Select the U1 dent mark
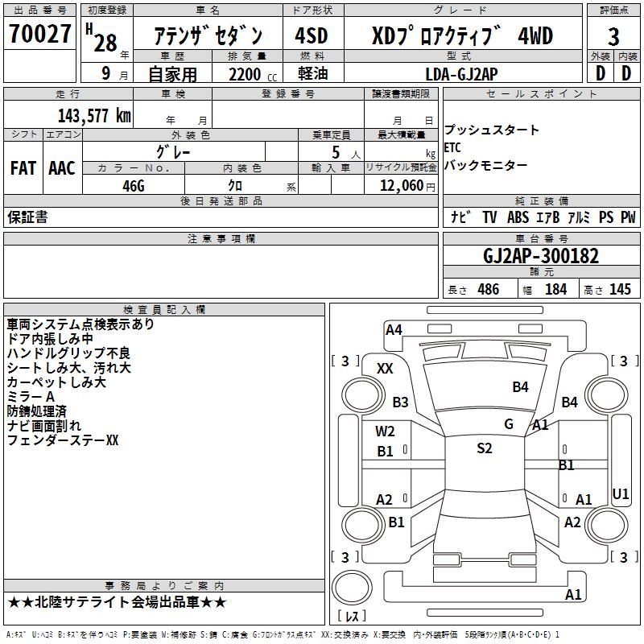The height and width of the screenshot is (644, 644). tap(620, 494)
